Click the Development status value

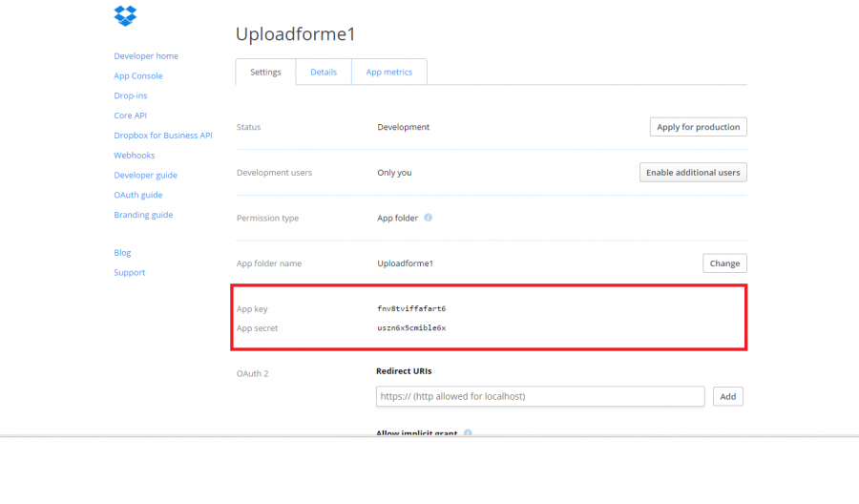(x=403, y=127)
